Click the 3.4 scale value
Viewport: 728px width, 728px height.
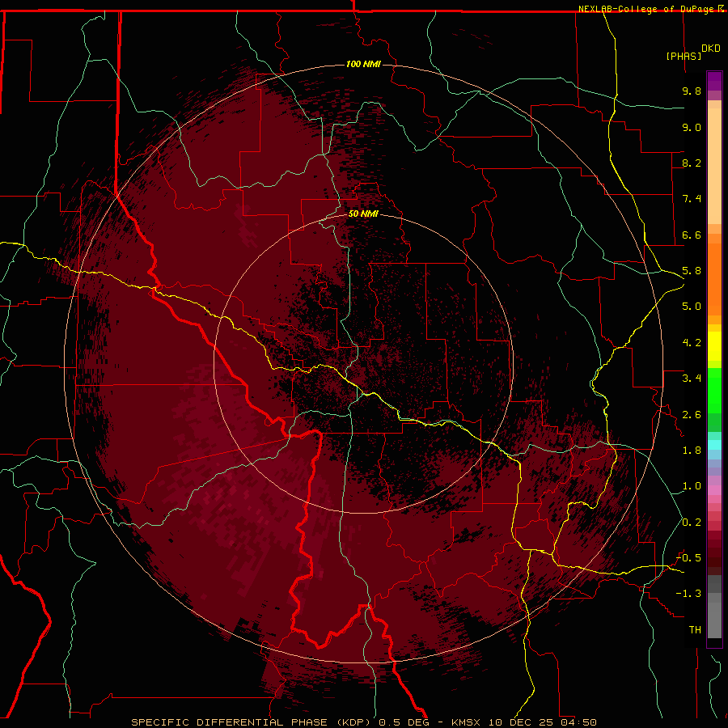click(692, 379)
